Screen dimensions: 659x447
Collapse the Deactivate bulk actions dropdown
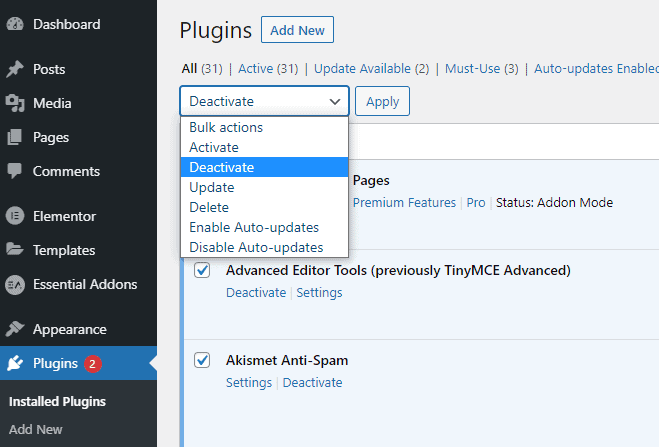coord(264,101)
